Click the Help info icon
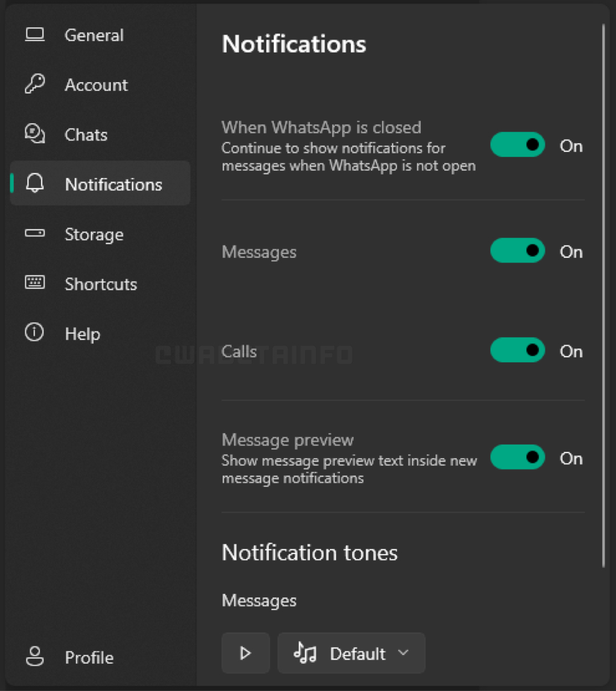616x691 pixels. pos(34,333)
